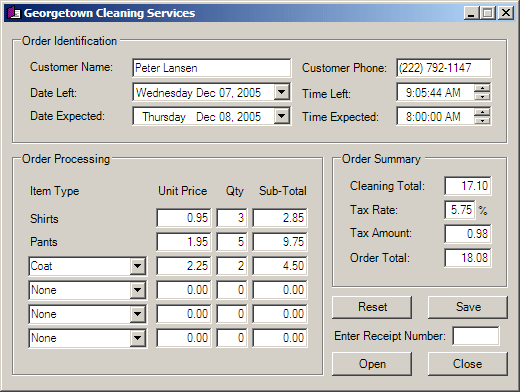Click the Thursday Dec 08, 2005 date text
Screen dimensions: 520x392
(x=202, y=117)
